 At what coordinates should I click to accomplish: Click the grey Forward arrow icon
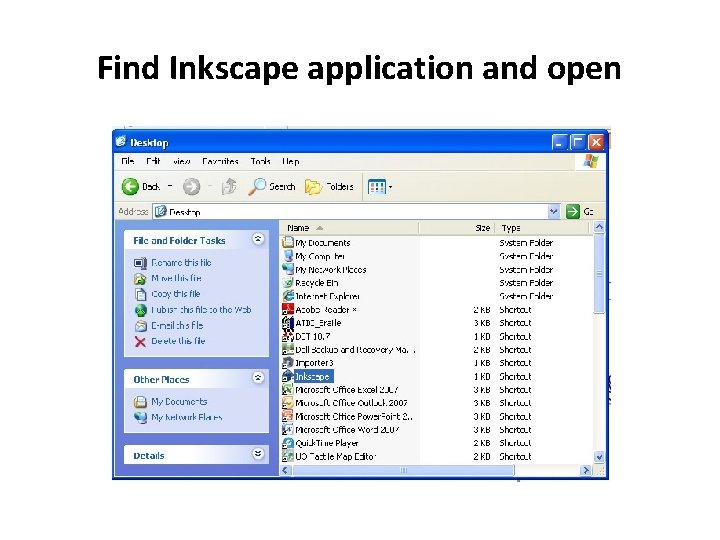[x=191, y=186]
